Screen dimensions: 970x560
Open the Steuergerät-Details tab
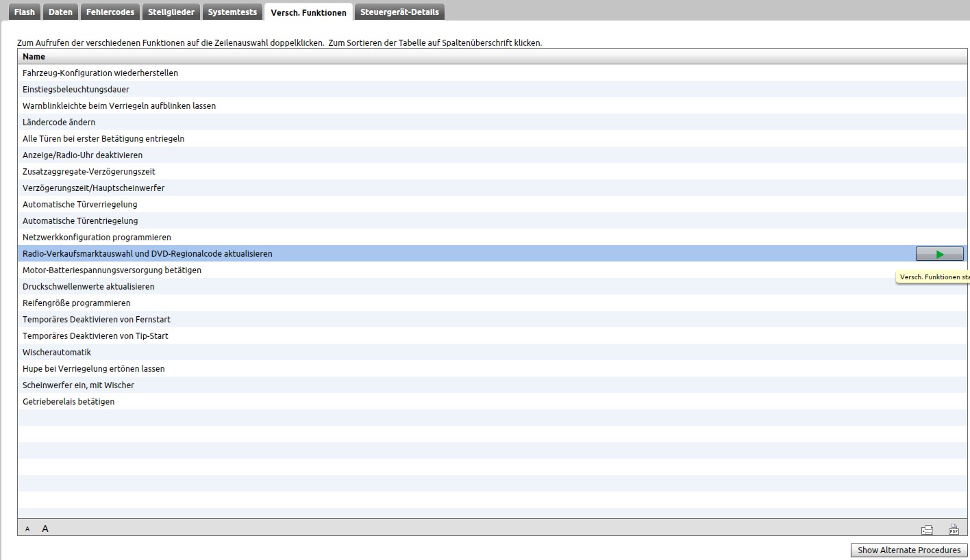pyautogui.click(x=400, y=12)
